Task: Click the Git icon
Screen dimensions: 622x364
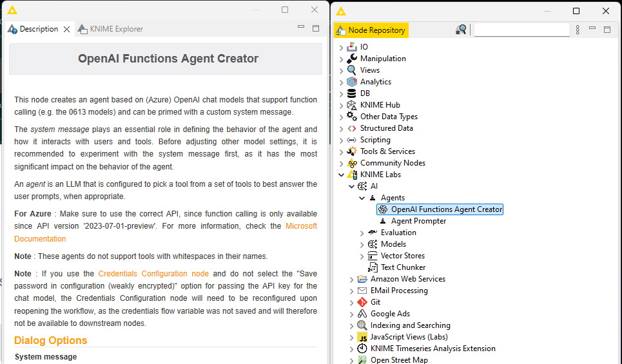Action: 362,302
